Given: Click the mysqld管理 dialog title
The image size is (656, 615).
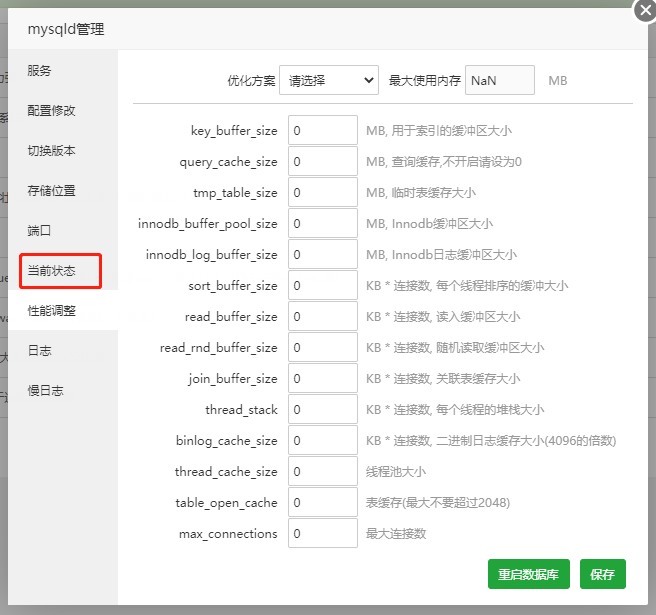Looking at the screenshot, I should (66, 29).
